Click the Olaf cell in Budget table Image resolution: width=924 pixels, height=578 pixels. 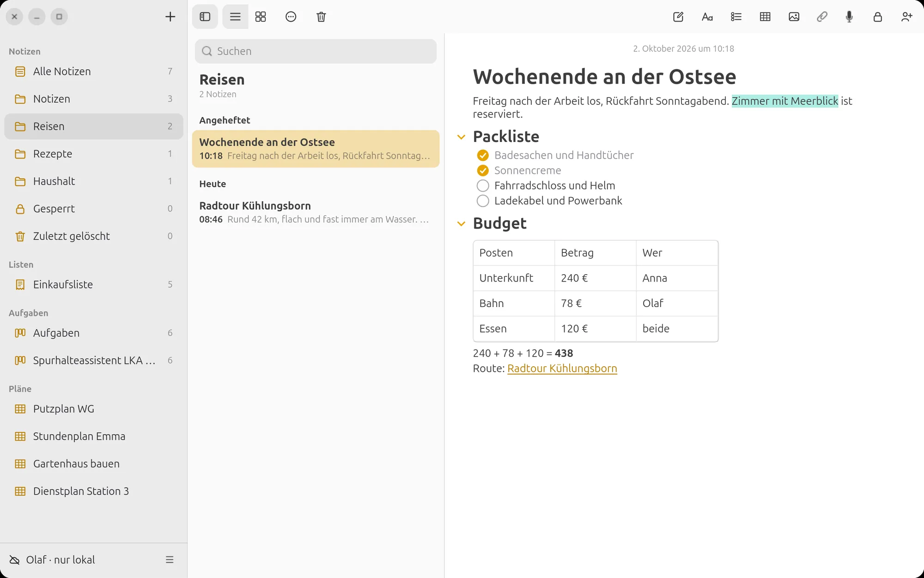tap(677, 304)
